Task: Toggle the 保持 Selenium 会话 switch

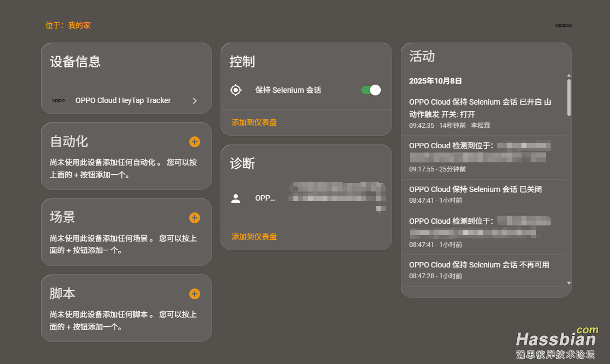Action: point(371,90)
